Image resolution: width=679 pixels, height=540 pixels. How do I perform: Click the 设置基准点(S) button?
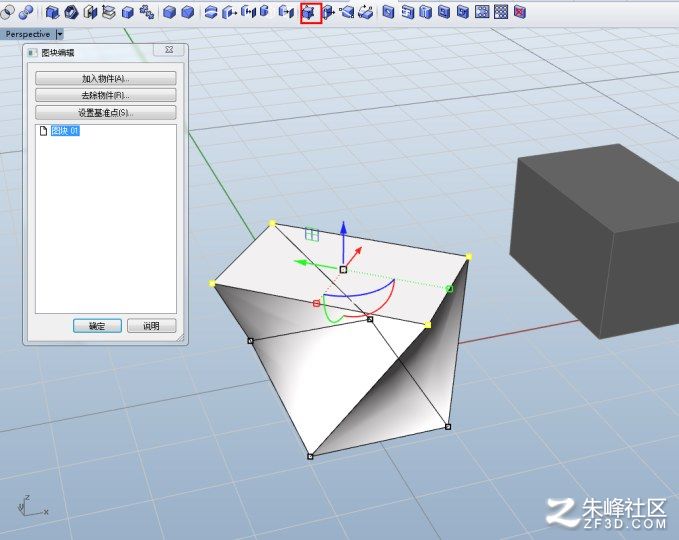coord(106,113)
